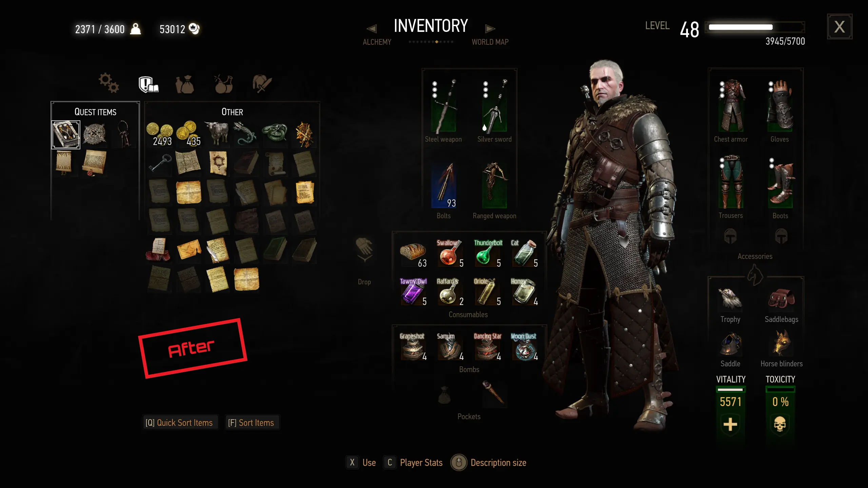This screenshot has height=488, width=868.
Task: Switch to the food and potions tab
Action: coord(223,84)
